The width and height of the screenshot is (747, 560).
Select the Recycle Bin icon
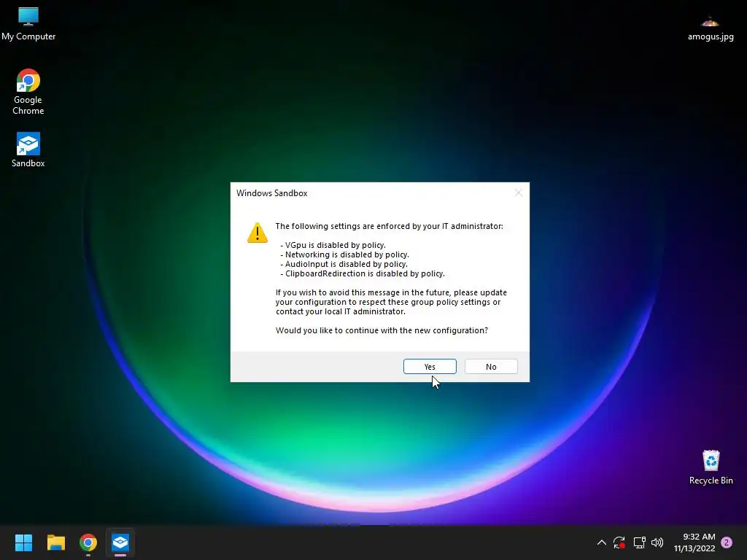pyautogui.click(x=711, y=467)
